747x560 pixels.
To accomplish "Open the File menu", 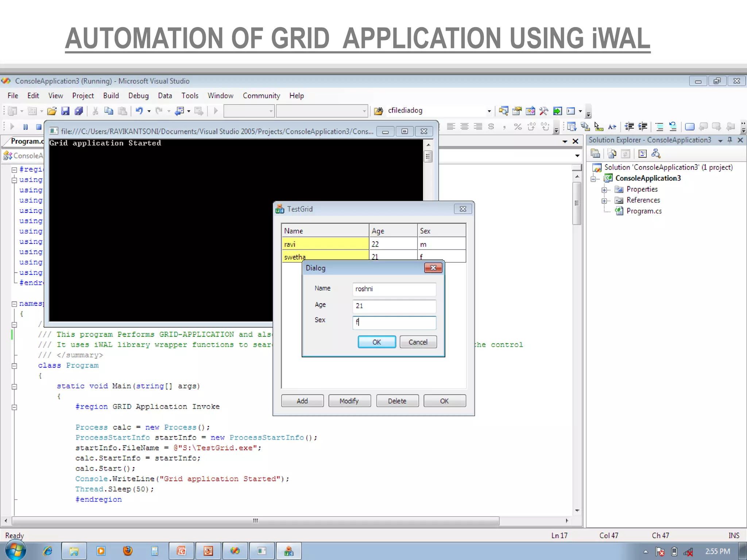I will [13, 96].
